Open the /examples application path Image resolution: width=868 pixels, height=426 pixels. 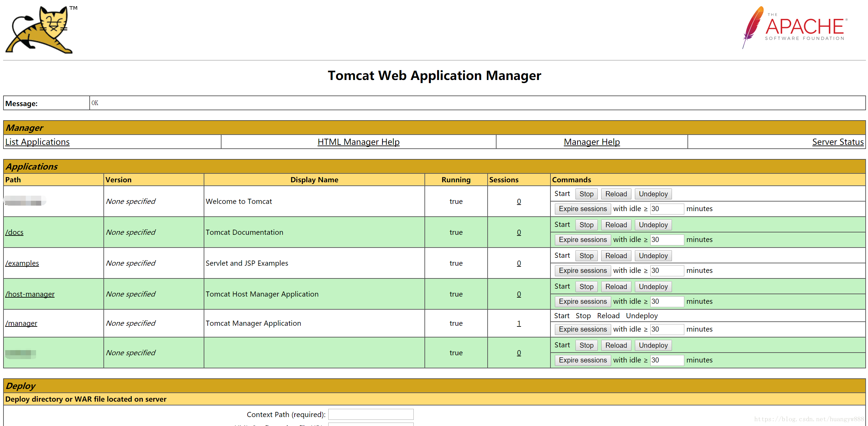tap(22, 263)
